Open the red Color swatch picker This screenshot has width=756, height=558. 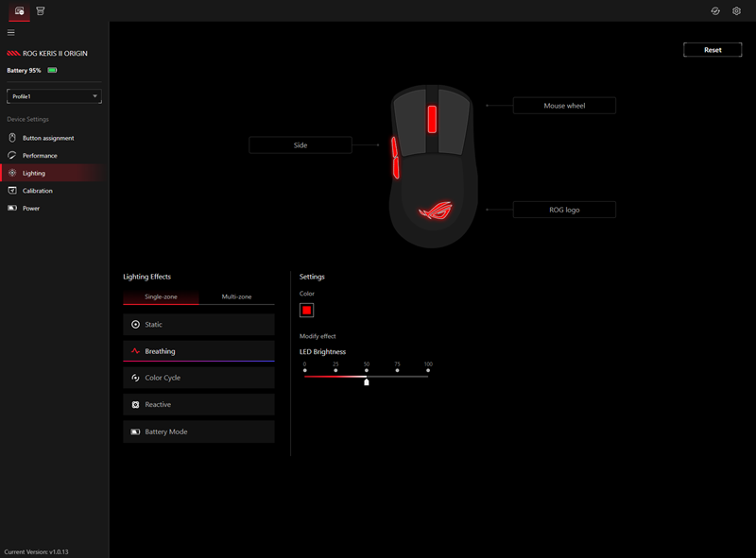click(306, 309)
